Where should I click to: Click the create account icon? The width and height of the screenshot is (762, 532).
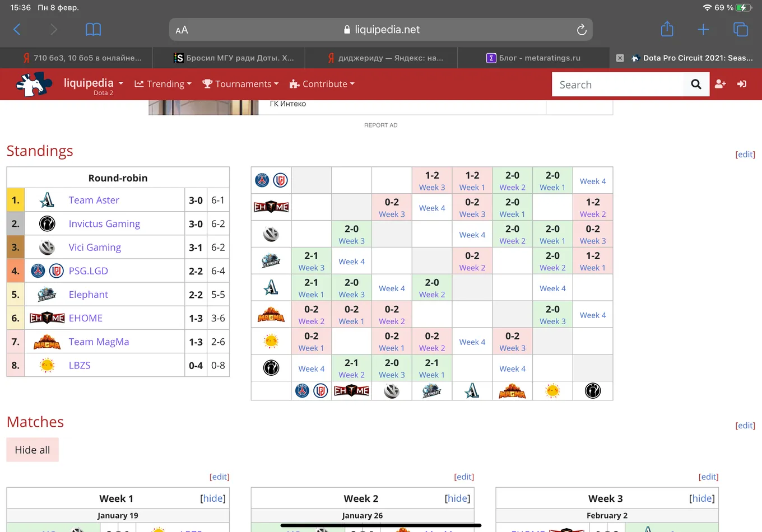point(721,84)
